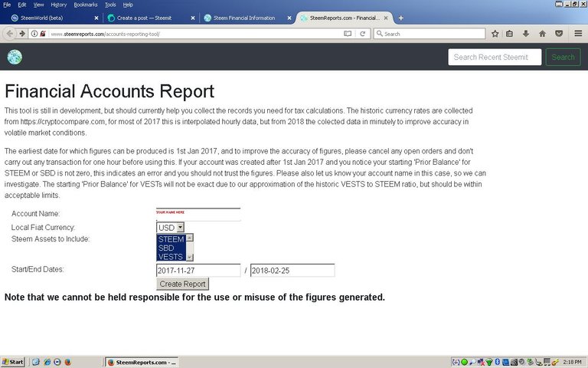Open the View menu

[38, 5]
